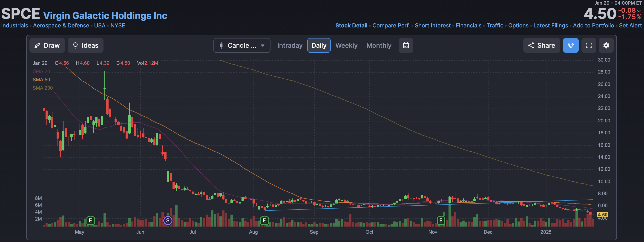
Task: Click the 30.00 price axis label
Action: pos(604,60)
